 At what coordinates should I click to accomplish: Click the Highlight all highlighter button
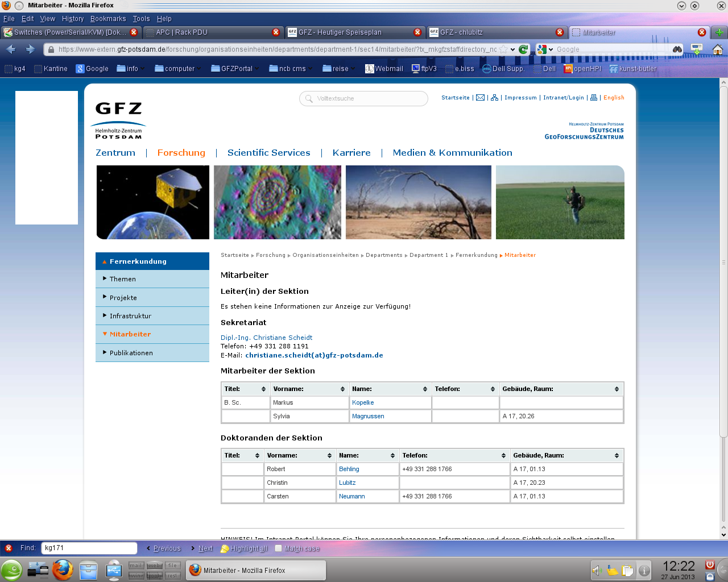(x=244, y=548)
